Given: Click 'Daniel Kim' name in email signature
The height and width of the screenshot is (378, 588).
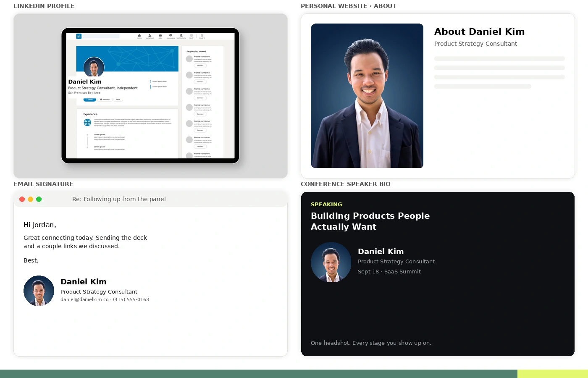Looking at the screenshot, I should [x=83, y=281].
